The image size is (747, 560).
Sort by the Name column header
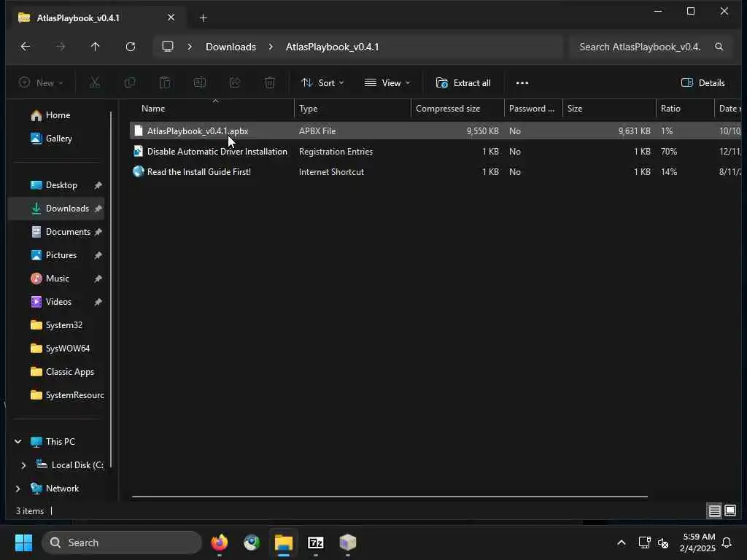pyautogui.click(x=212, y=109)
